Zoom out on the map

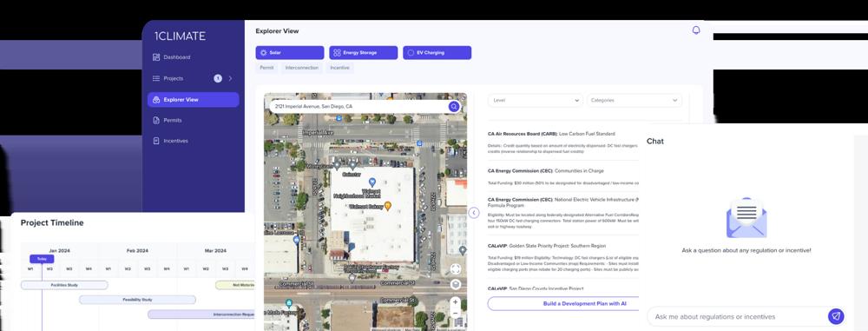[x=455, y=313]
